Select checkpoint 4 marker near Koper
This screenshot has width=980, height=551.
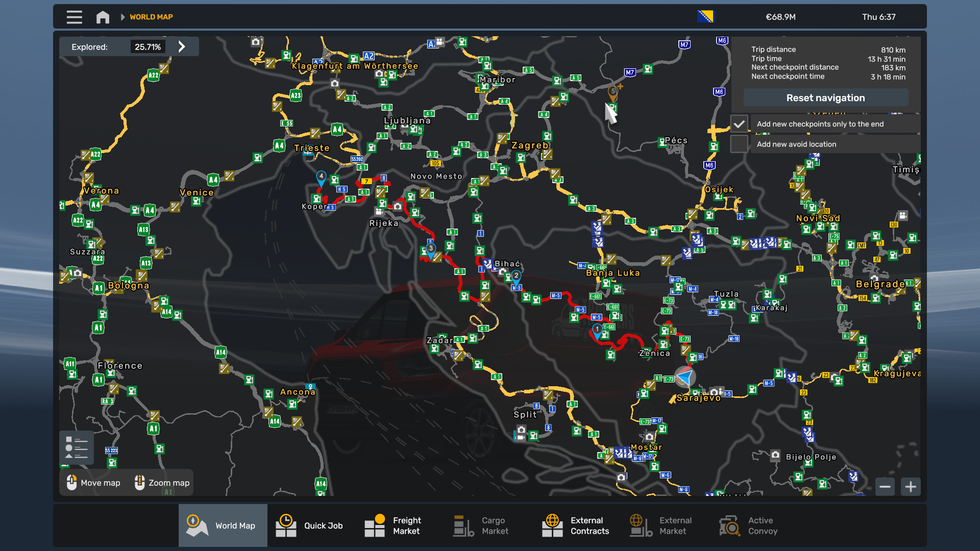tap(321, 178)
